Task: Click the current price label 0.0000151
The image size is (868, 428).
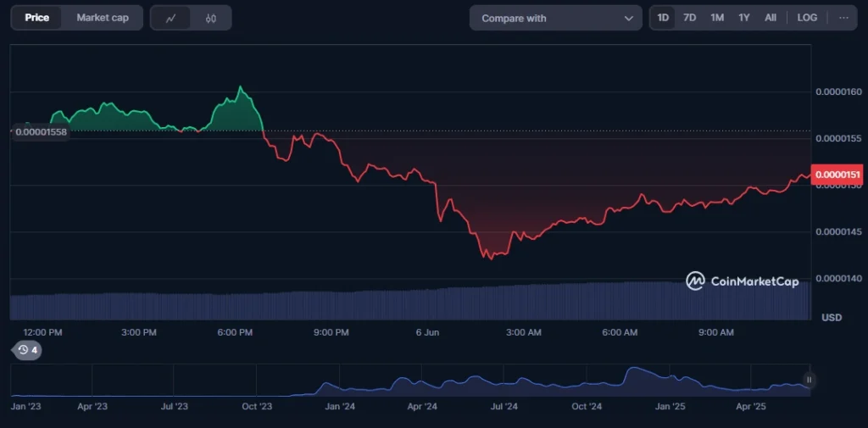Action: 837,175
